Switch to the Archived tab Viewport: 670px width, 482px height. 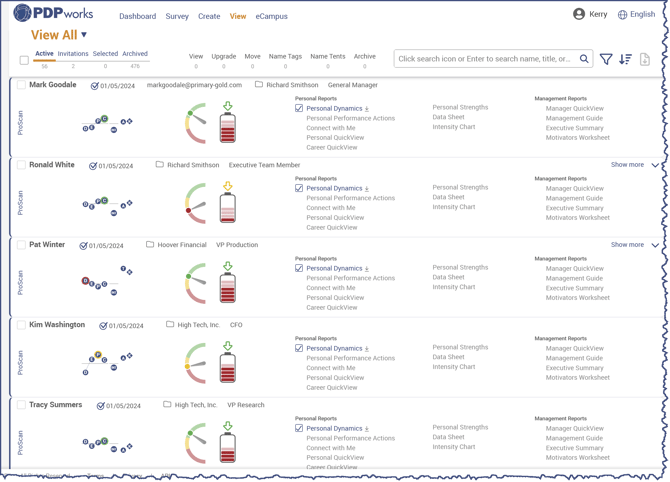135,54
